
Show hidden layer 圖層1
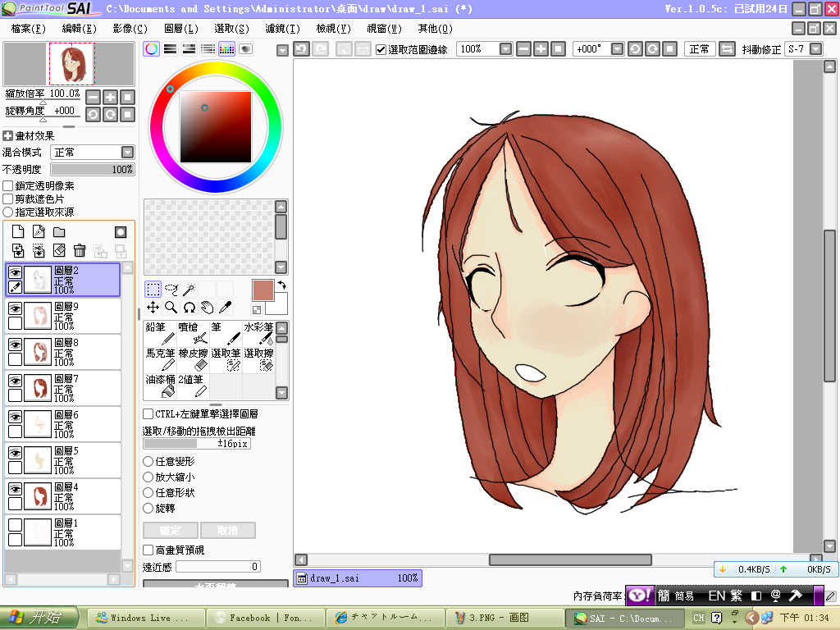[x=15, y=525]
